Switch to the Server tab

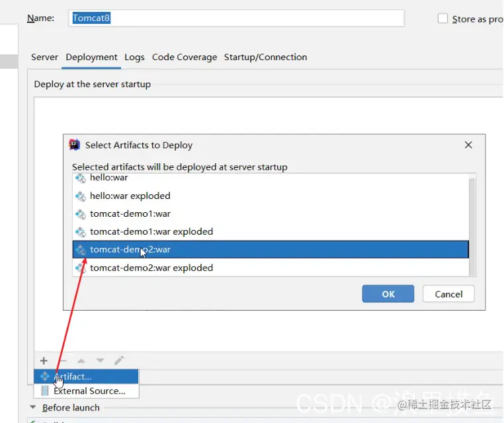pos(44,57)
